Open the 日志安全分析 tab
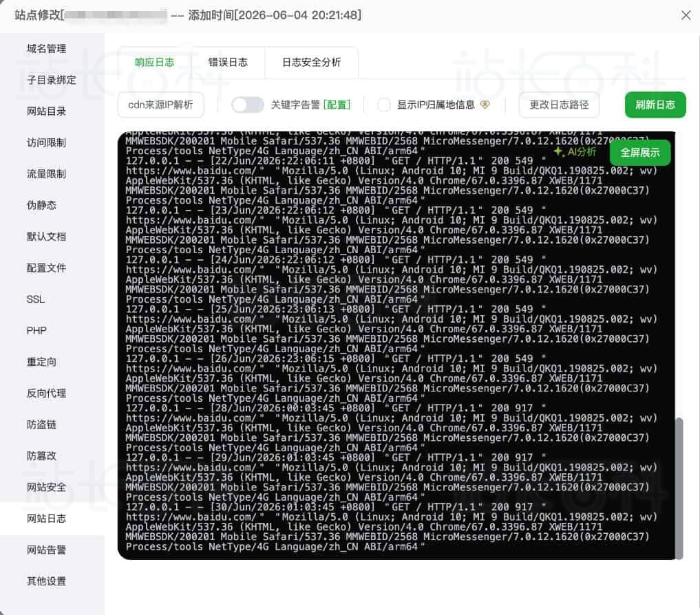700x615 pixels. tap(312, 63)
